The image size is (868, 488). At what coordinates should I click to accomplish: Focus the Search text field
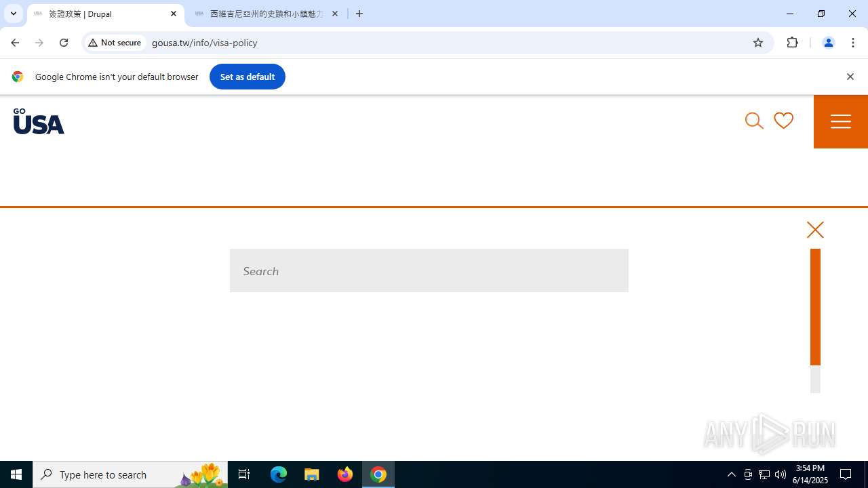429,270
